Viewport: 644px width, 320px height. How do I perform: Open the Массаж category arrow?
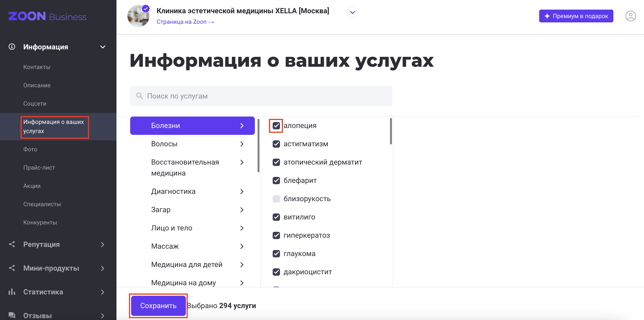click(x=242, y=246)
